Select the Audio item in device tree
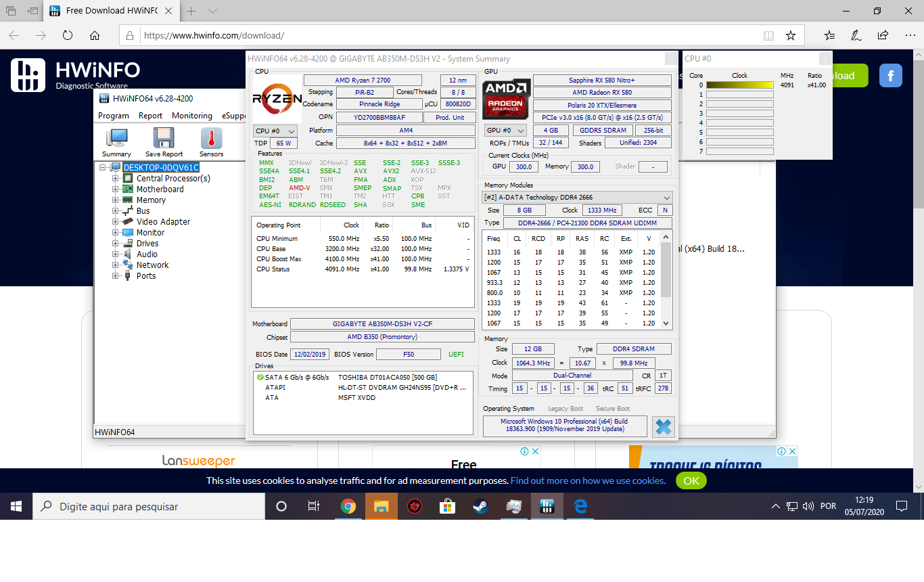This screenshot has width=924, height=582. [x=147, y=254]
